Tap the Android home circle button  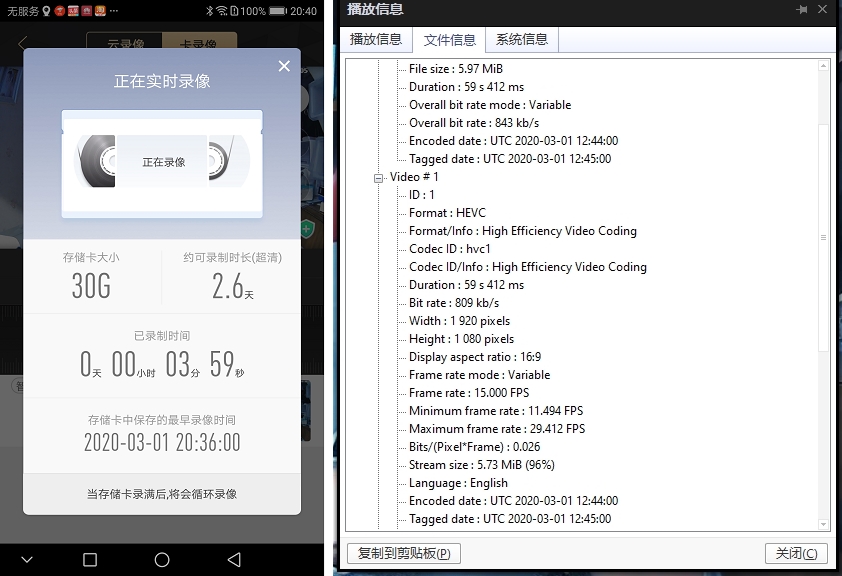(x=162, y=559)
